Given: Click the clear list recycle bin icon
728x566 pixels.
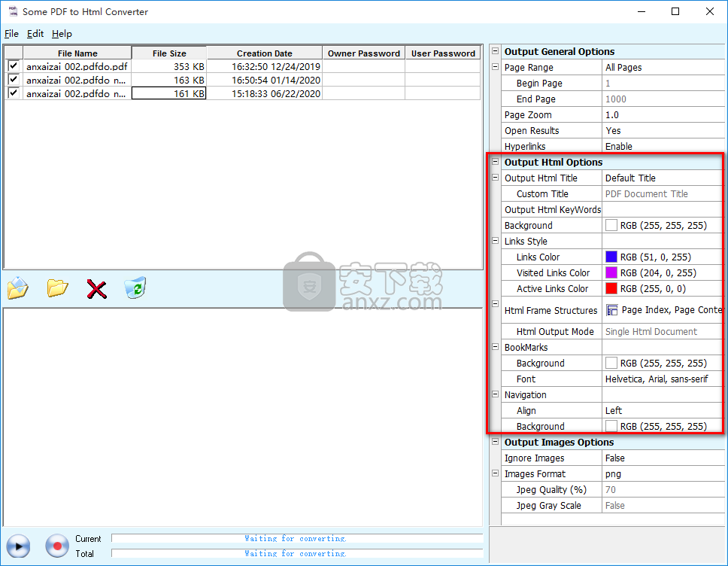Looking at the screenshot, I should click(x=135, y=288).
